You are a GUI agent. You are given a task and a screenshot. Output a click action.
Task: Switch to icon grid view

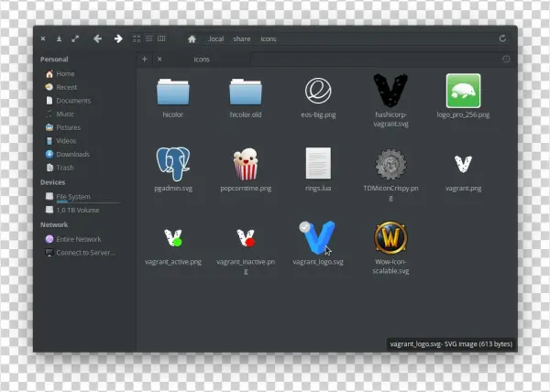click(137, 38)
